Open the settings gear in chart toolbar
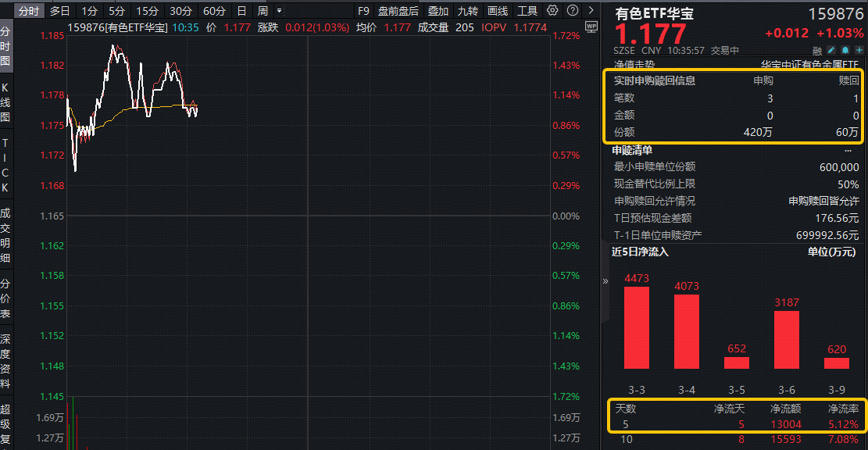 [552, 11]
